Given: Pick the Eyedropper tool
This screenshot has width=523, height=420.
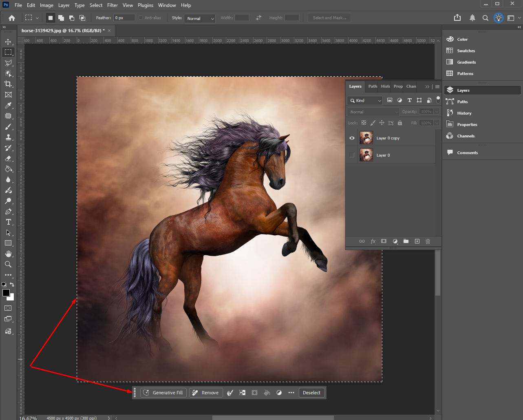Looking at the screenshot, I should (9, 105).
